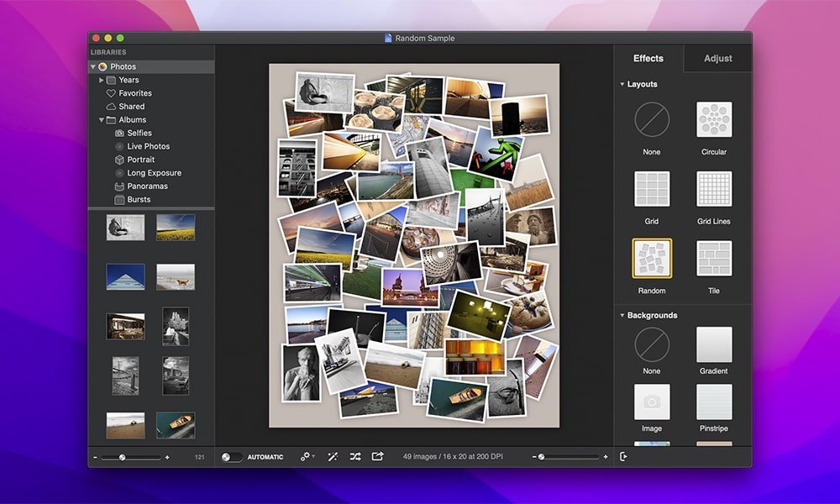Pick the Pinstripe background option
The image size is (840, 504).
tap(714, 402)
